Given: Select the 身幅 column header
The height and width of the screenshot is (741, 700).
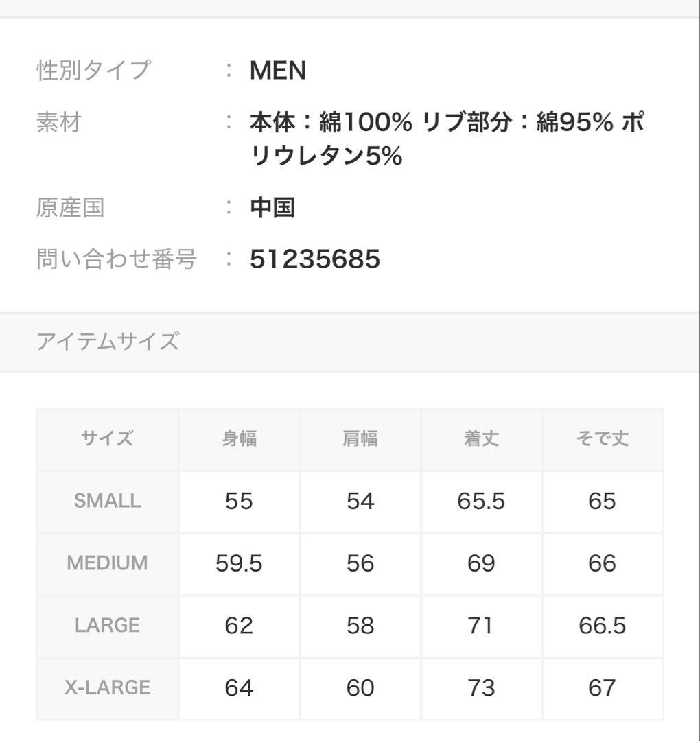Looking at the screenshot, I should (x=239, y=438).
